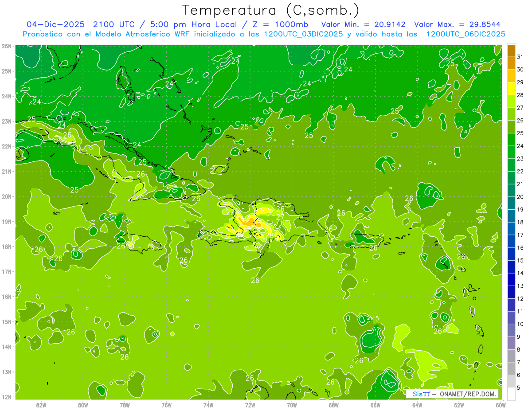Viewport: 532px width, 411px height.
Task: Click the '25N' latitude axis label
Action: [x=6, y=71]
